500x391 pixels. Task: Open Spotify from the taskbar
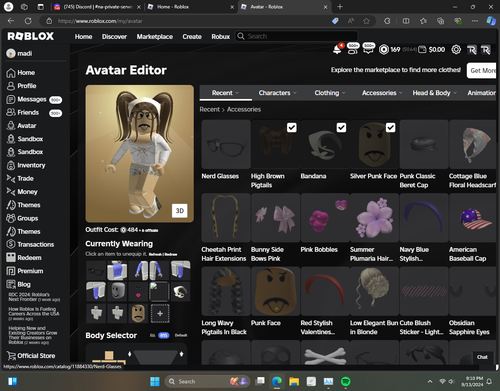(x=346, y=381)
